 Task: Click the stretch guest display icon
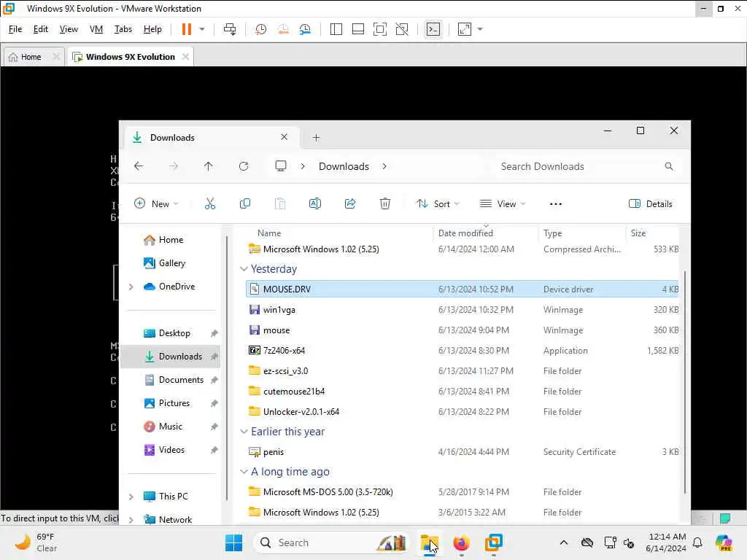465,29
